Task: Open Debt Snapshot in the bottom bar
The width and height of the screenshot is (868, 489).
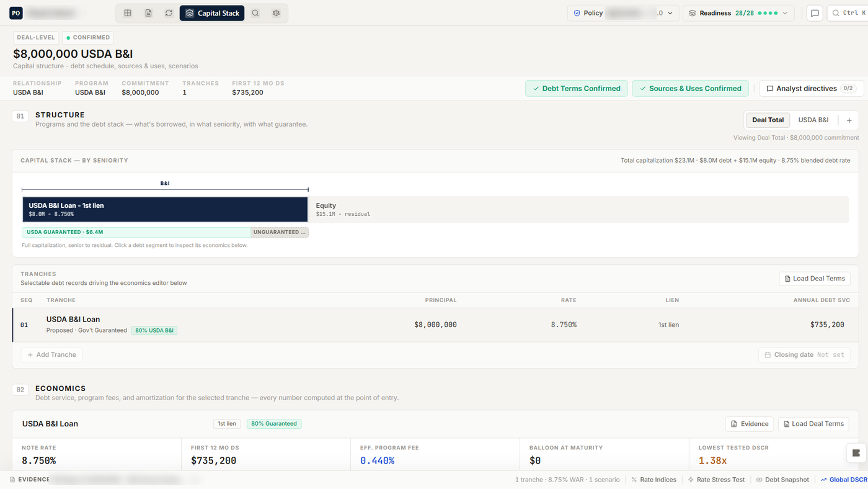Action: pos(782,480)
